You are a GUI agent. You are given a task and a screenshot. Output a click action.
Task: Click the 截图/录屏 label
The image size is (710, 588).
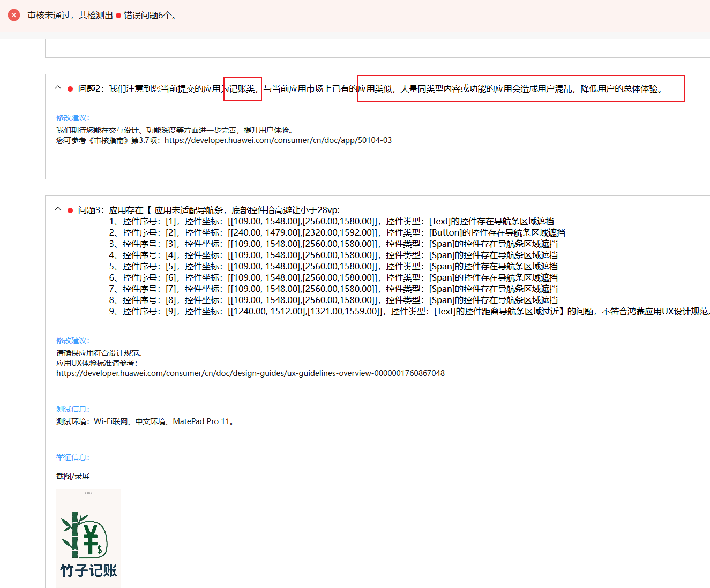click(x=73, y=476)
